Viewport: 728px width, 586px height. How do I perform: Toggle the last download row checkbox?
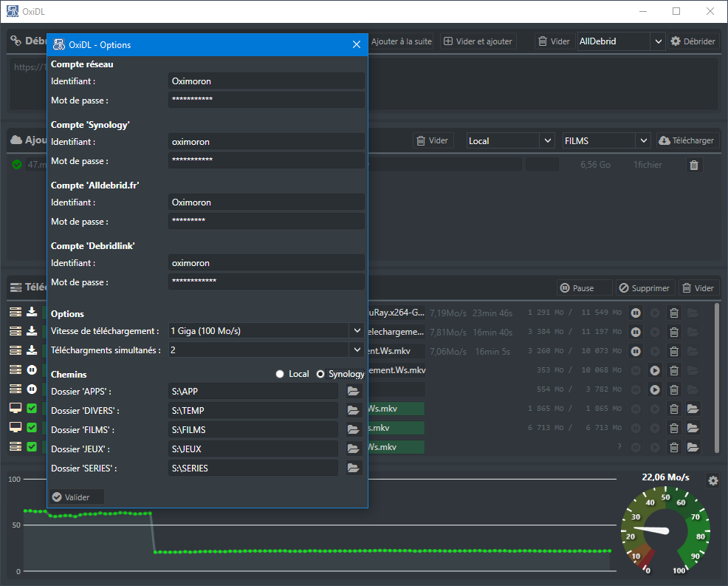32,446
